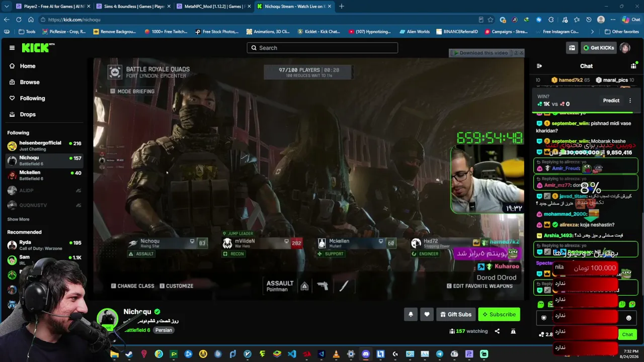Click the address bar showing kick.com/nichoqu
The width and height of the screenshot is (644, 362).
(257, 20)
